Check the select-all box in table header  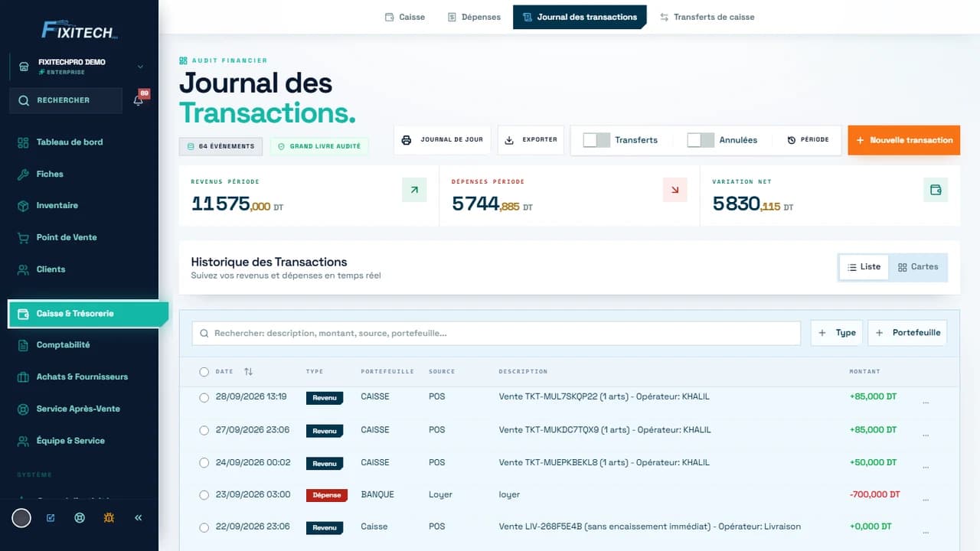[204, 372]
